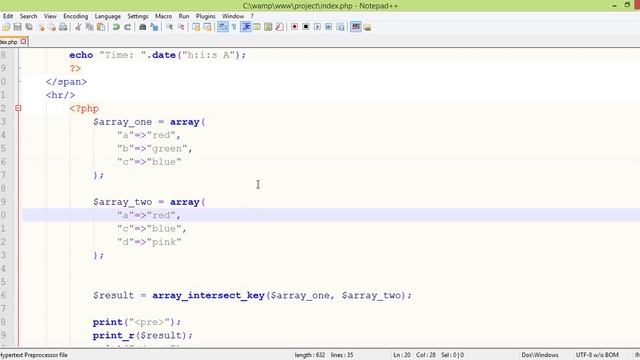Click the Print toolbar icon
This screenshot has width=640, height=360.
[x=63, y=27]
